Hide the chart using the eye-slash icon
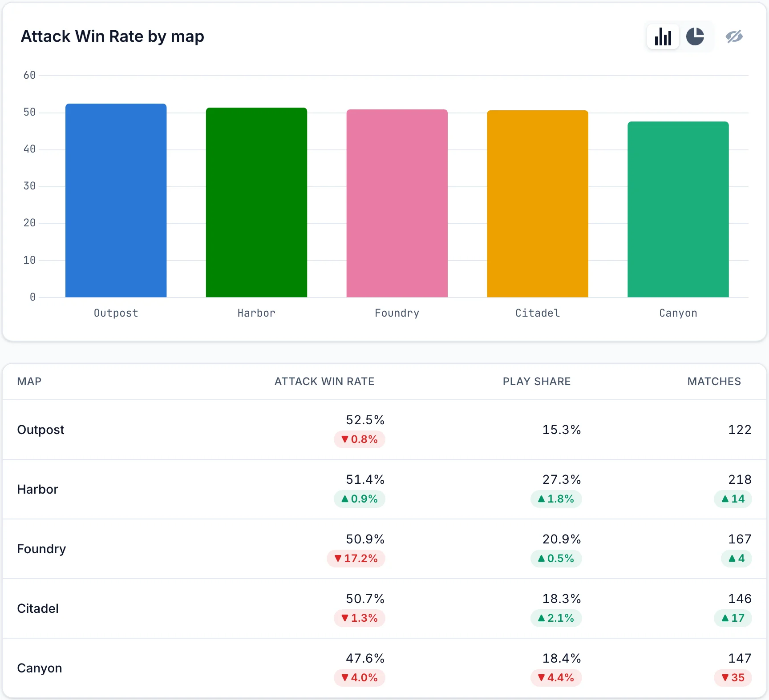This screenshot has width=769, height=700. tap(734, 36)
